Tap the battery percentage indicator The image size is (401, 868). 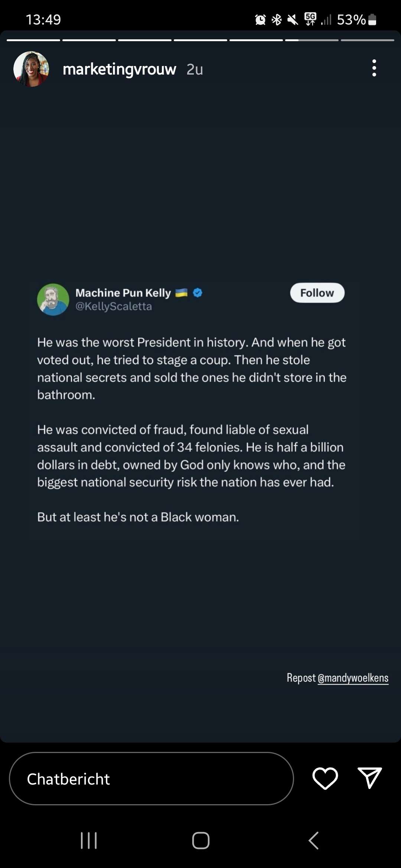click(351, 20)
